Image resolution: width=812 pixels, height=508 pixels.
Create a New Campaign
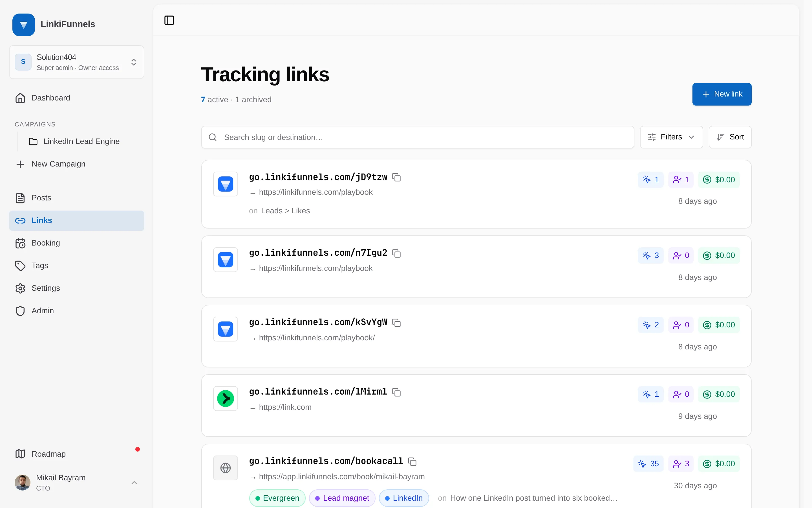click(77, 164)
